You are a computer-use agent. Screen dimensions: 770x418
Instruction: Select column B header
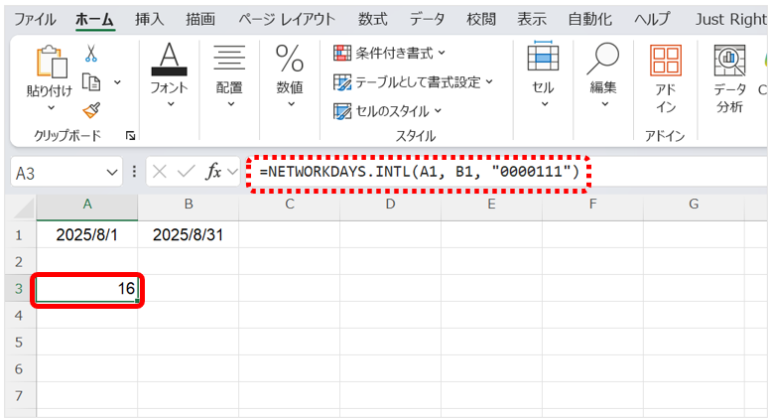click(x=188, y=204)
